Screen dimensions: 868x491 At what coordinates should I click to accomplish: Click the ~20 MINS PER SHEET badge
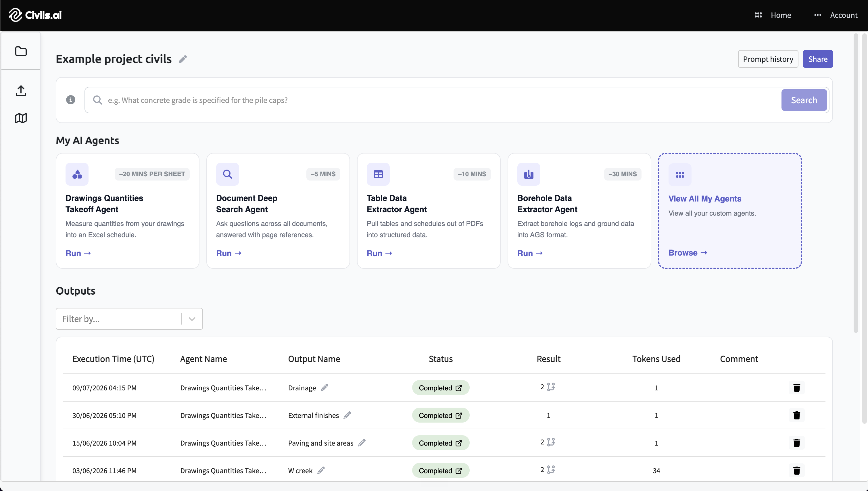click(x=152, y=174)
